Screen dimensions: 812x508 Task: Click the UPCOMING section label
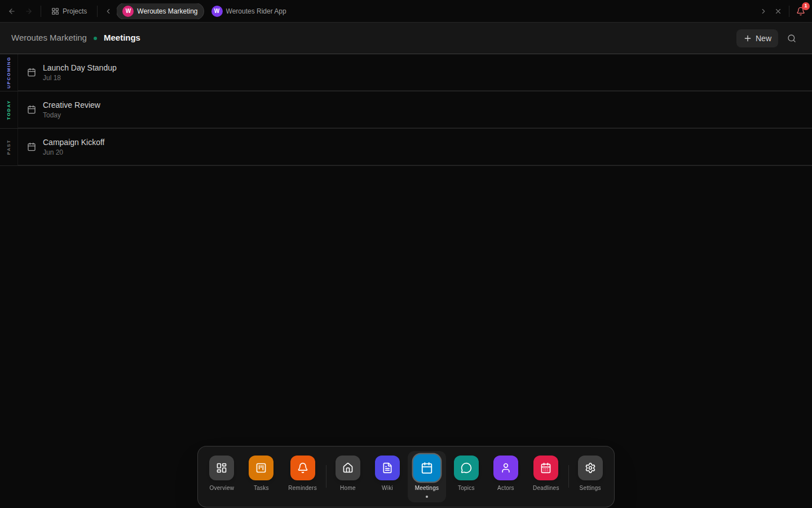point(8,72)
